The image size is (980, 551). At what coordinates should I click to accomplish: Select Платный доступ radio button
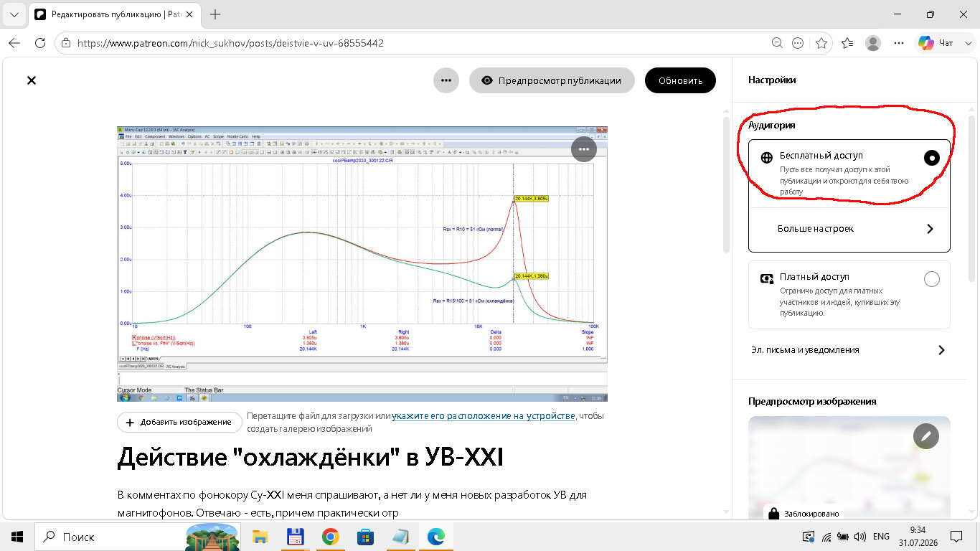[x=931, y=280]
